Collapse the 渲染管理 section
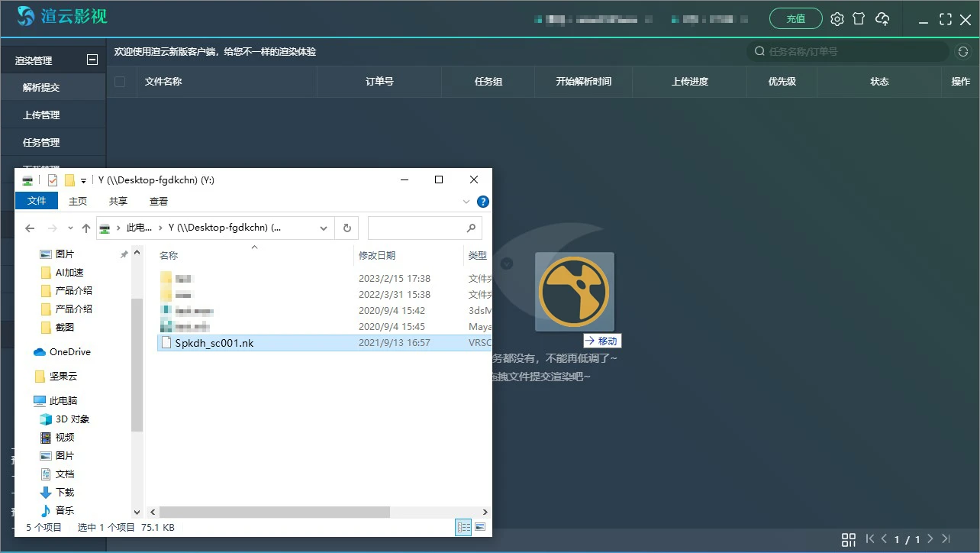 coord(92,60)
